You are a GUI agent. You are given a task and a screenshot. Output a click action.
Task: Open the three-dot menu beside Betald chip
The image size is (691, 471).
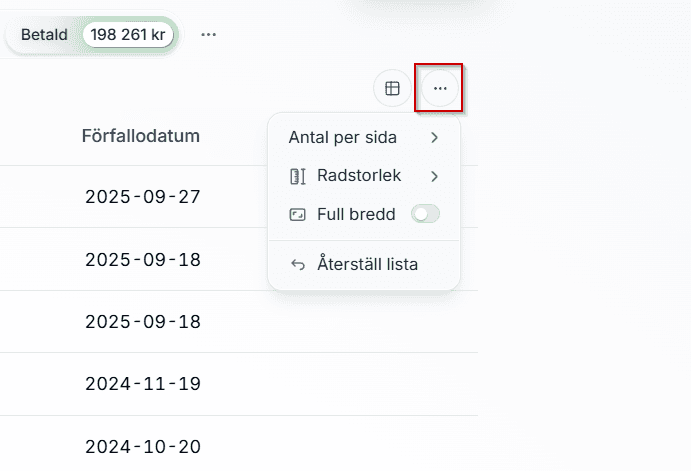[208, 34]
